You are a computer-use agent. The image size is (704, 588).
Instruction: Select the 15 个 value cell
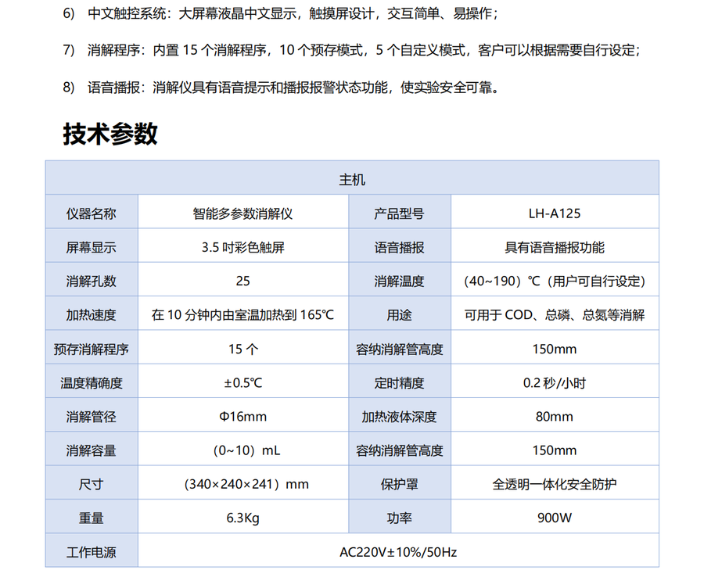243,347
